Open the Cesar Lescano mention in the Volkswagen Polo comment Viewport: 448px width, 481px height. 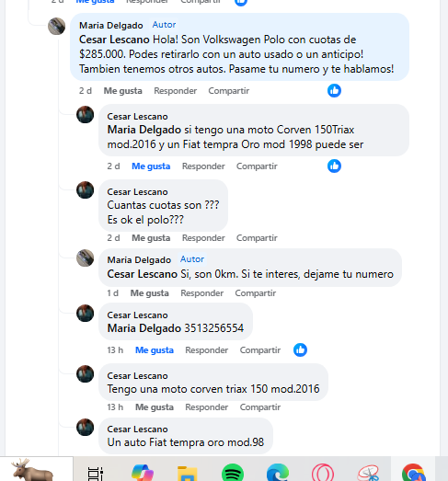coord(114,40)
